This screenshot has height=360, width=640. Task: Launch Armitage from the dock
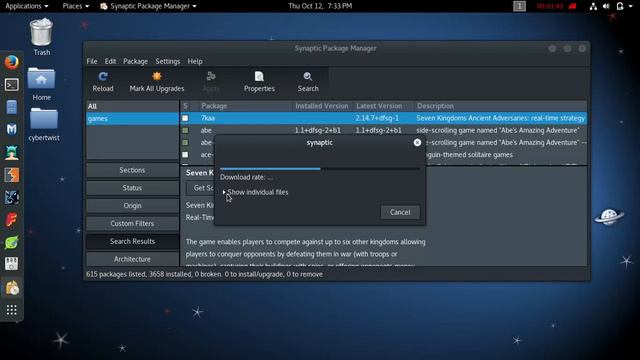(x=11, y=153)
